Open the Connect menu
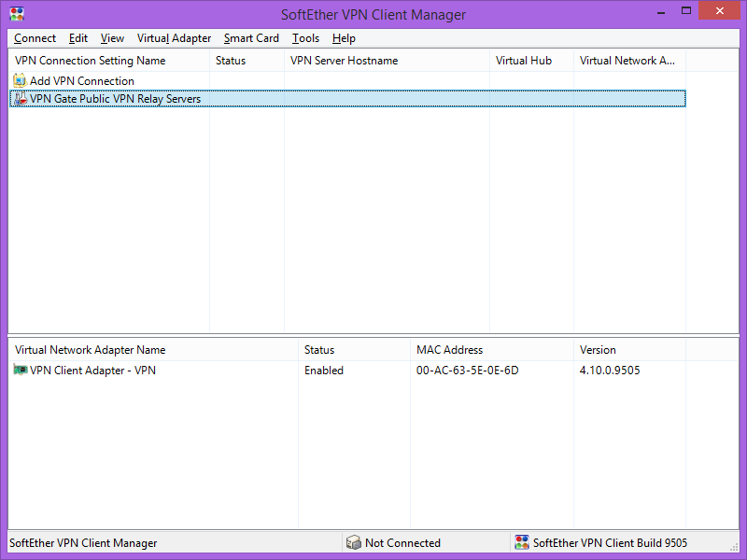The width and height of the screenshot is (747, 560). 35,38
